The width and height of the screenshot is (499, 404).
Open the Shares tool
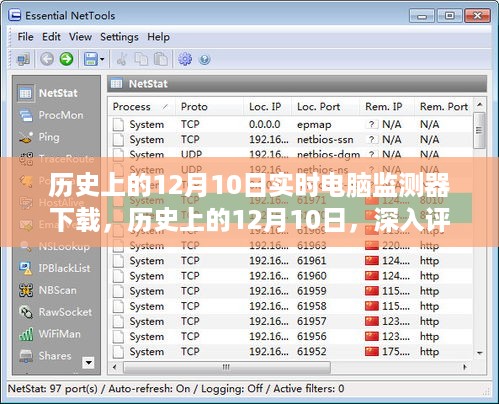[45, 356]
